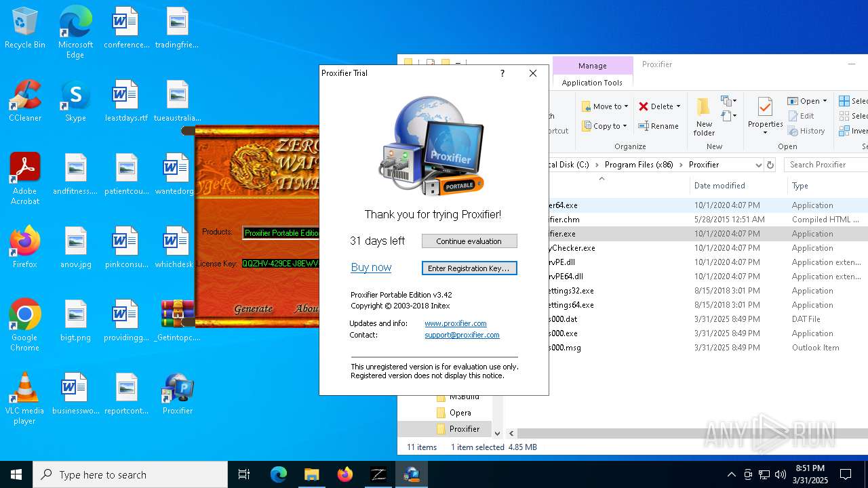The height and width of the screenshot is (488, 868).
Task: Open the keygen Products combo box
Action: pos(281,232)
